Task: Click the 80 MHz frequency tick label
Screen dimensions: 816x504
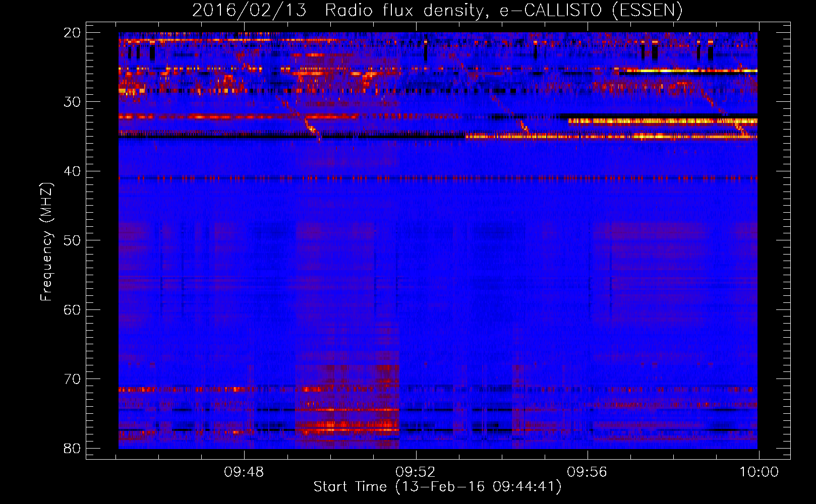Action: pyautogui.click(x=72, y=448)
